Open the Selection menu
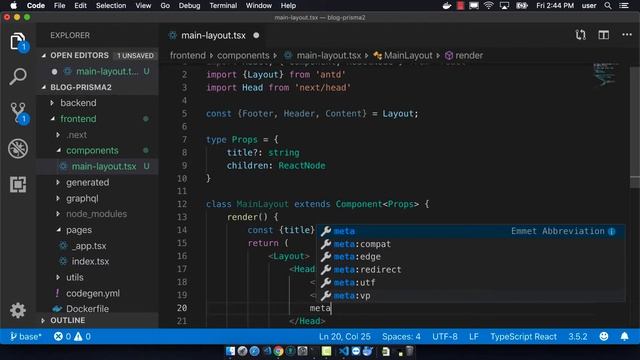This screenshot has width=640, height=360. 111,6
